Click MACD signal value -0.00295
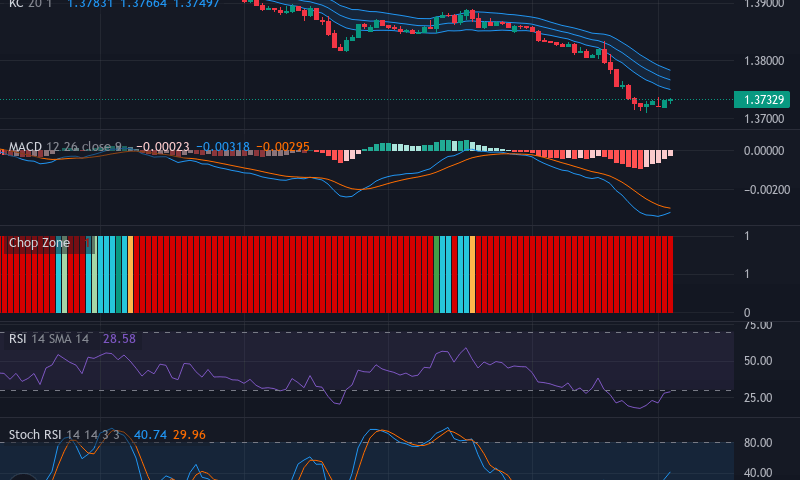 [283, 147]
